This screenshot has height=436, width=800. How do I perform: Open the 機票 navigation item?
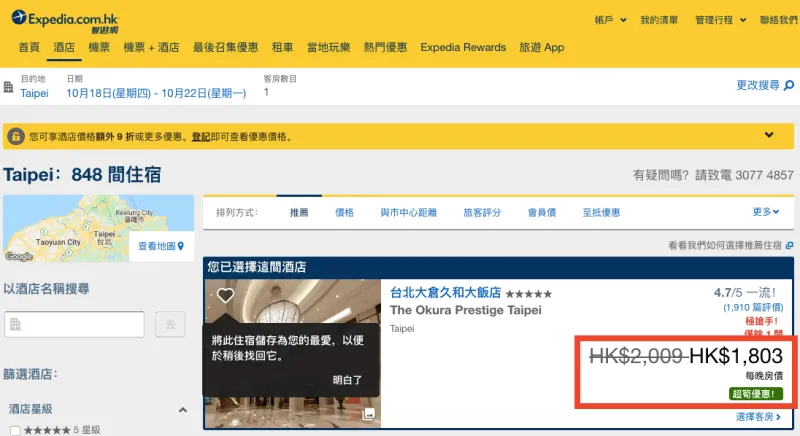tap(99, 47)
